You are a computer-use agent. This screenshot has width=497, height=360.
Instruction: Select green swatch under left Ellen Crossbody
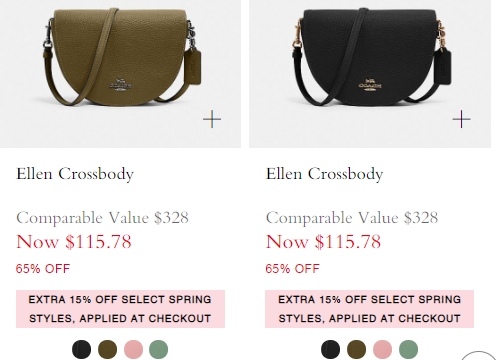pos(159,349)
